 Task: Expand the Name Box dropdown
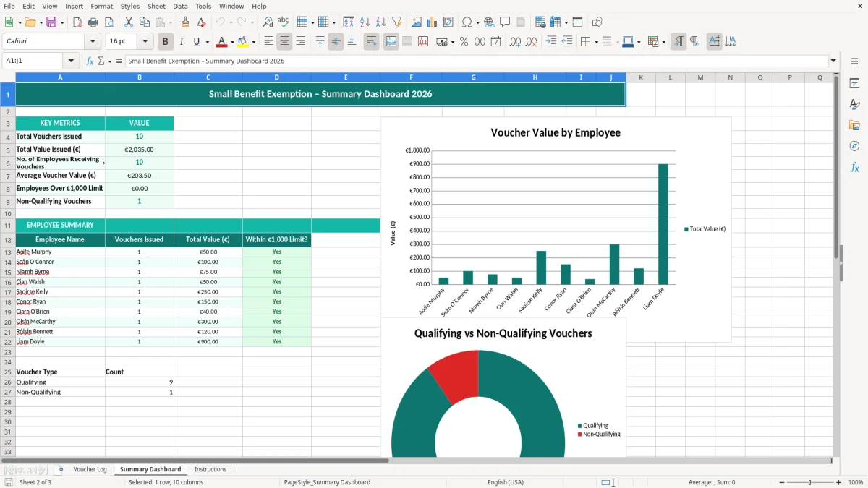71,61
